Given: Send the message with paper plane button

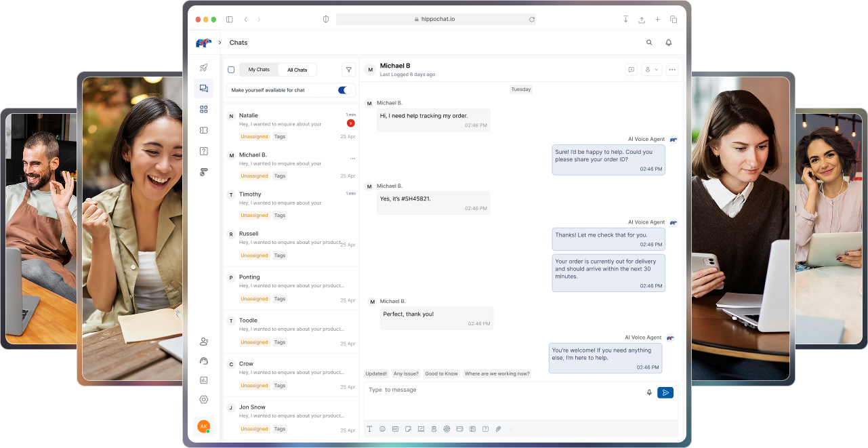Looking at the screenshot, I should [x=665, y=392].
